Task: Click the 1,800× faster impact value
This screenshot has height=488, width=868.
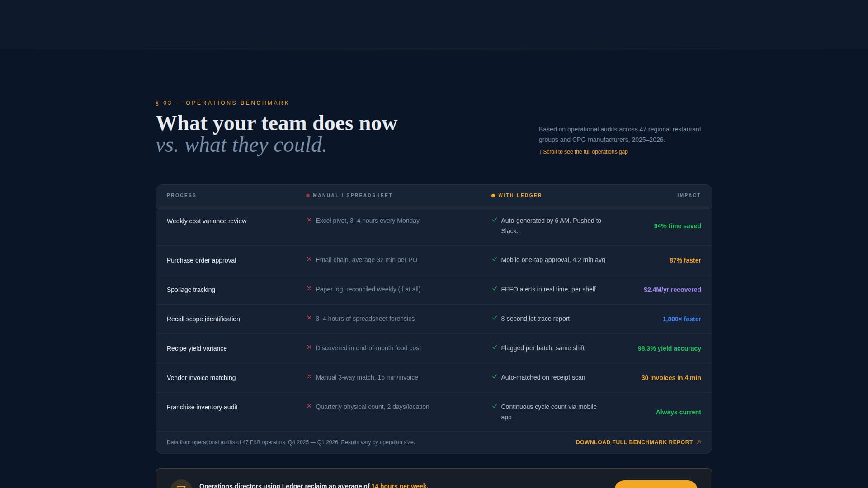Action: click(682, 319)
